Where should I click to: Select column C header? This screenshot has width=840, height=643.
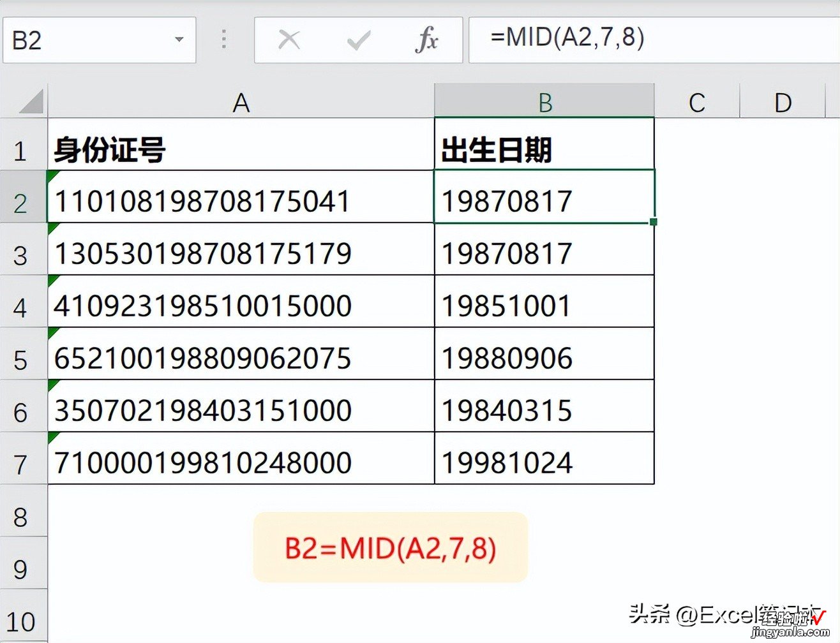697,101
